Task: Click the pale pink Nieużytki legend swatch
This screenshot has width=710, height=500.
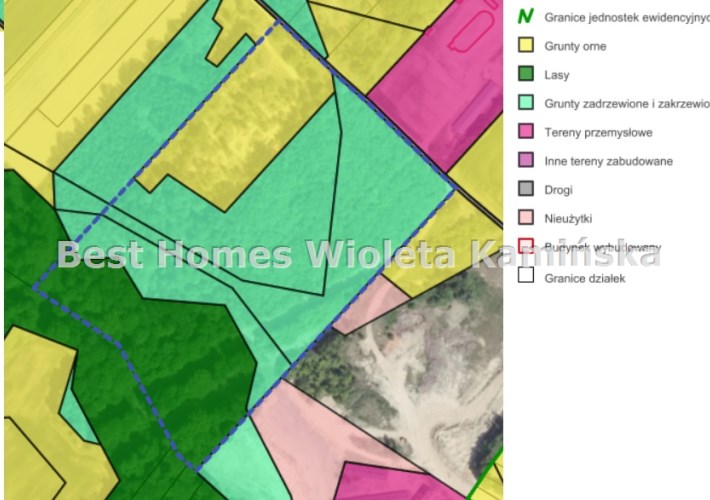Action: (x=526, y=217)
